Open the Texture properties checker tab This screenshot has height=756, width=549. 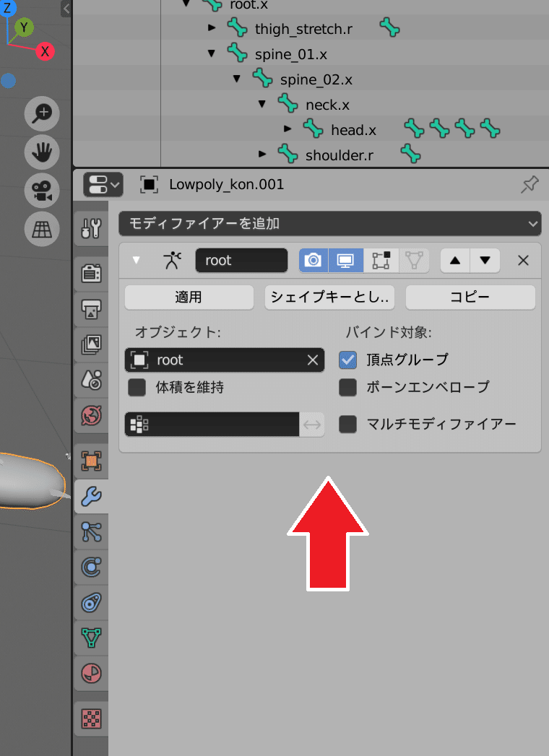(91, 719)
